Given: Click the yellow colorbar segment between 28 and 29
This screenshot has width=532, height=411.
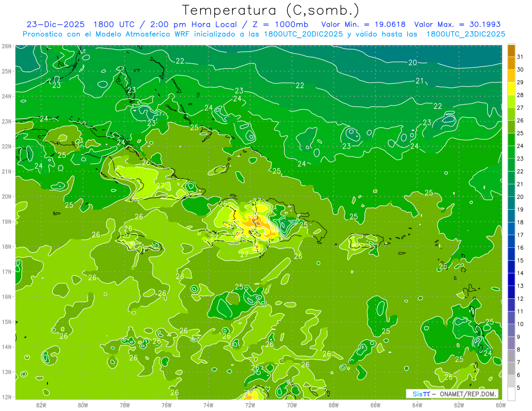Looking at the screenshot, I should pyautogui.click(x=511, y=89).
